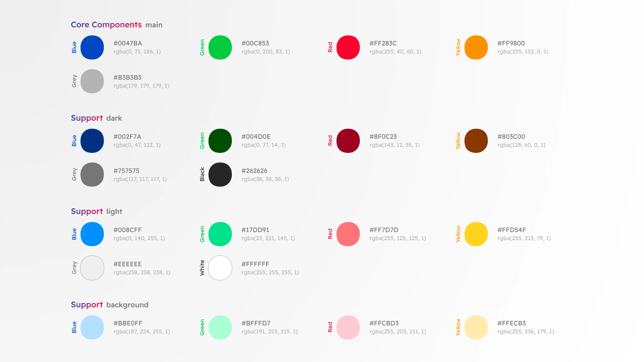Image resolution: width=644 pixels, height=362 pixels.
Task: Select the dark Grey swatch #757575
Action: point(92,175)
